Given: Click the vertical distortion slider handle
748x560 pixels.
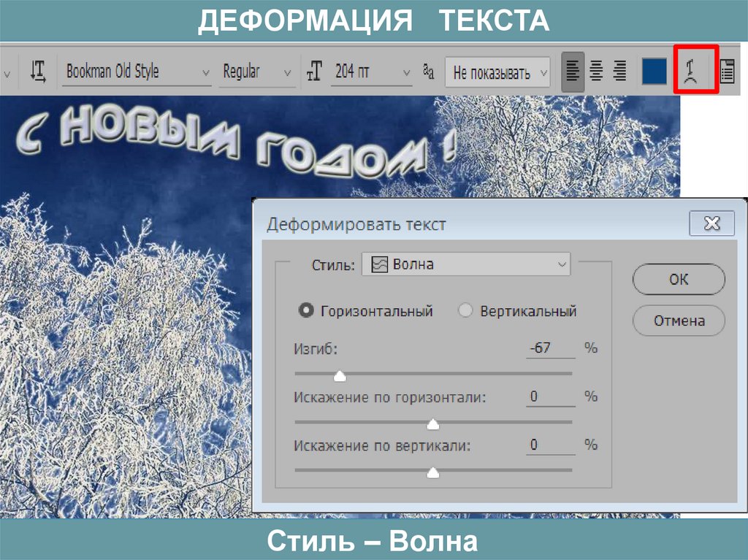Looking at the screenshot, I should coord(432,472).
